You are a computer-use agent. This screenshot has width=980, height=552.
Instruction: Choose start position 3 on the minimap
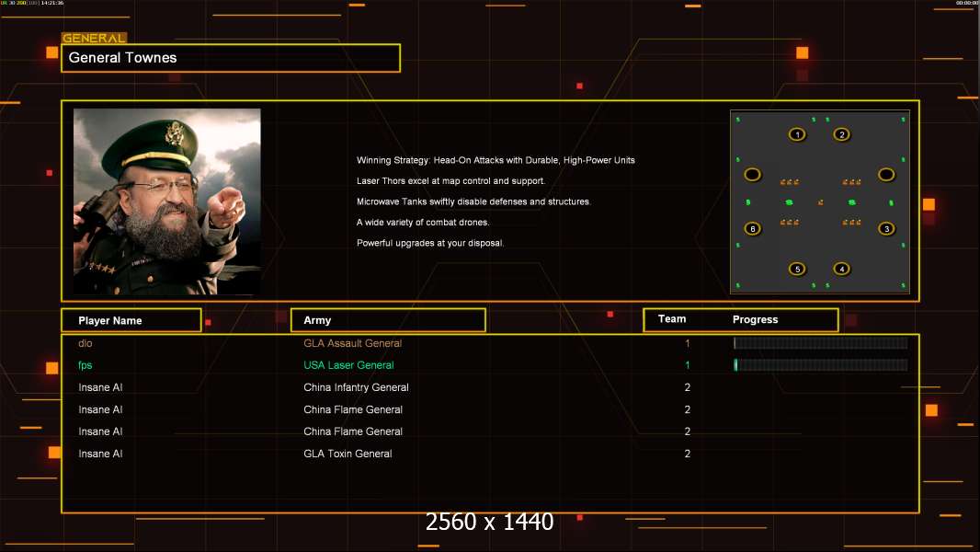[886, 229]
